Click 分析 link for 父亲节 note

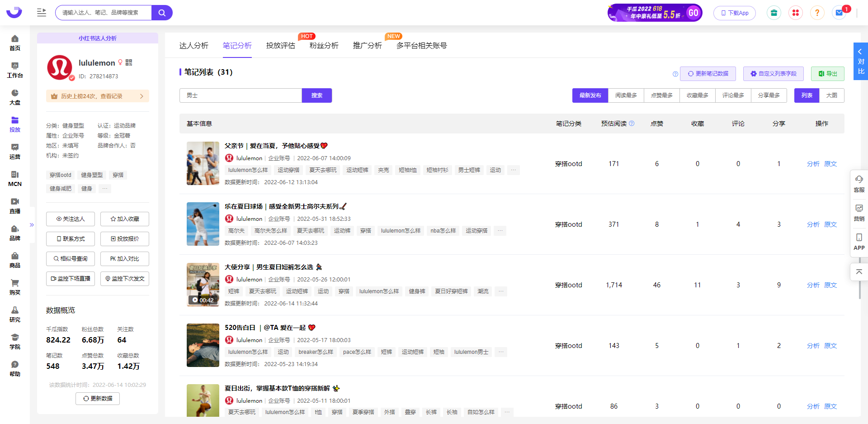tap(813, 164)
